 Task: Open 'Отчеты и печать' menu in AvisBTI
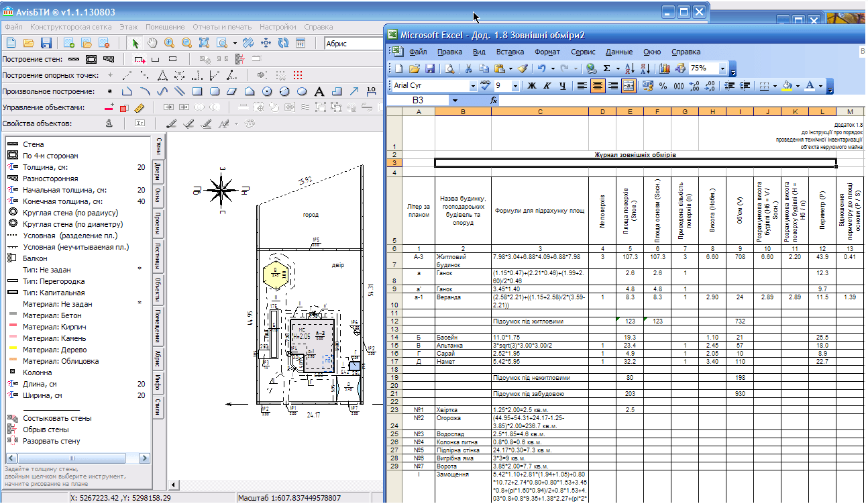tap(222, 27)
